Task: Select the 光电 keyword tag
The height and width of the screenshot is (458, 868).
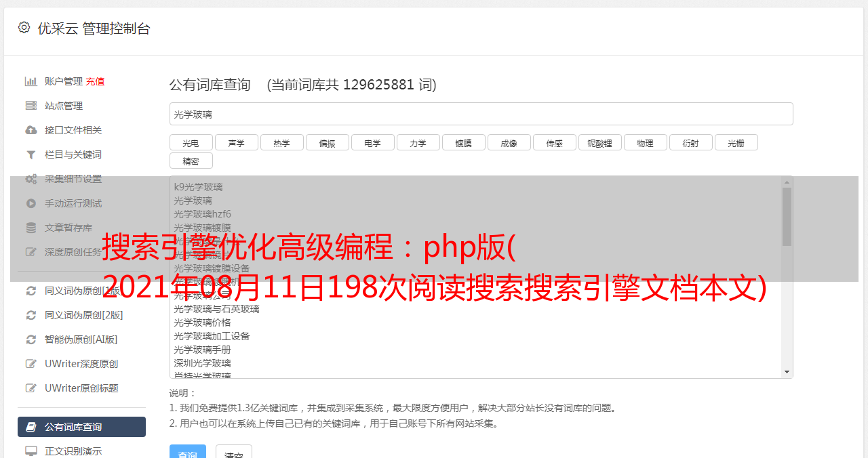Action: point(191,142)
